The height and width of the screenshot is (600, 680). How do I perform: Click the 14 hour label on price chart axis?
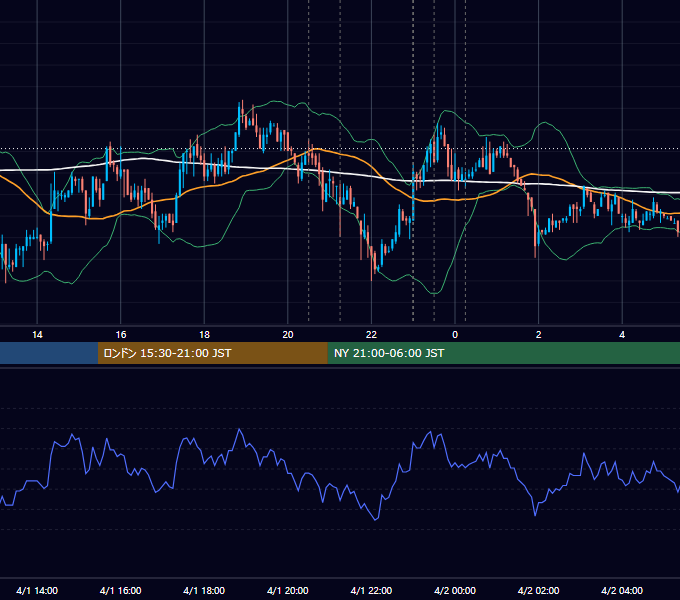pos(37,335)
